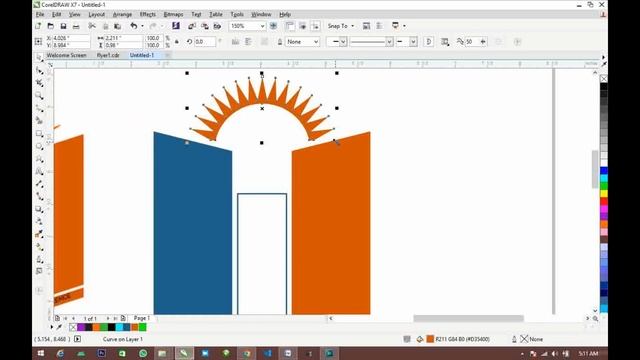640x360 pixels.
Task: Select the Ellipse tool
Action: coord(39,146)
